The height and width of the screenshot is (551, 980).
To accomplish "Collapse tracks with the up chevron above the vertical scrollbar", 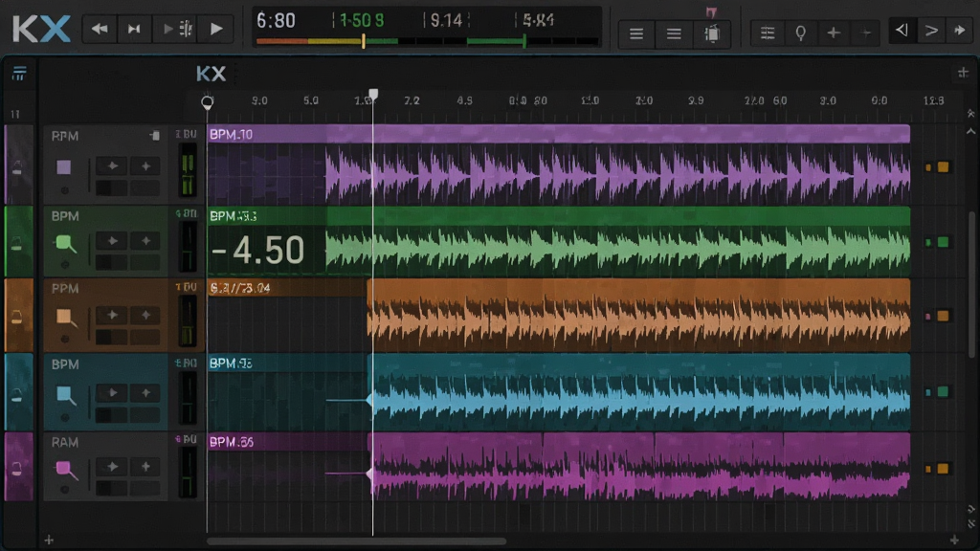I will point(970,132).
